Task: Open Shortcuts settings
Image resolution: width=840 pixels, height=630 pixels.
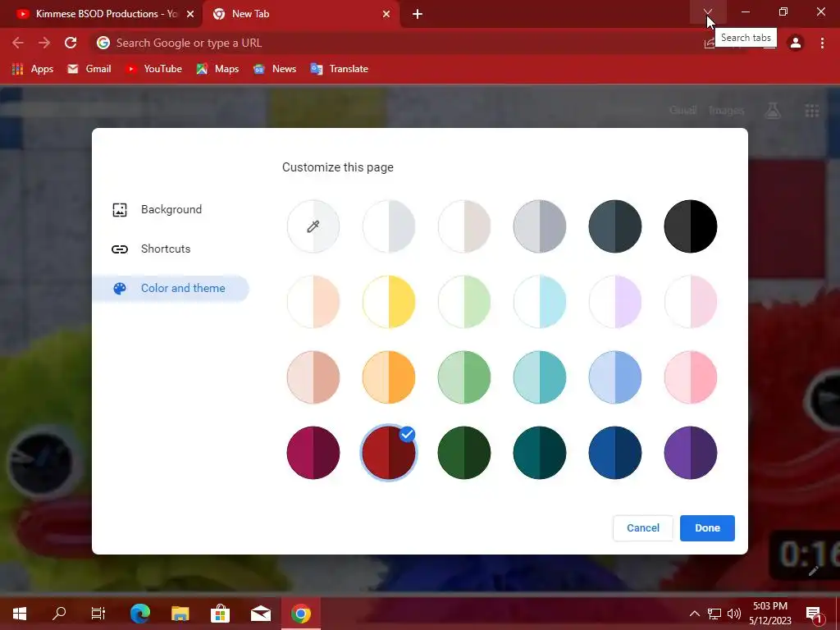Action: [x=166, y=249]
